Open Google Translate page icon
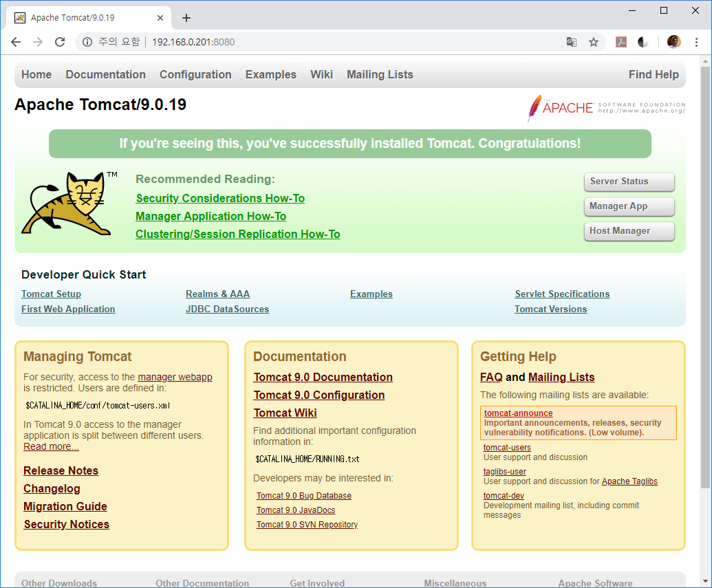Image resolution: width=712 pixels, height=588 pixels. coord(572,42)
